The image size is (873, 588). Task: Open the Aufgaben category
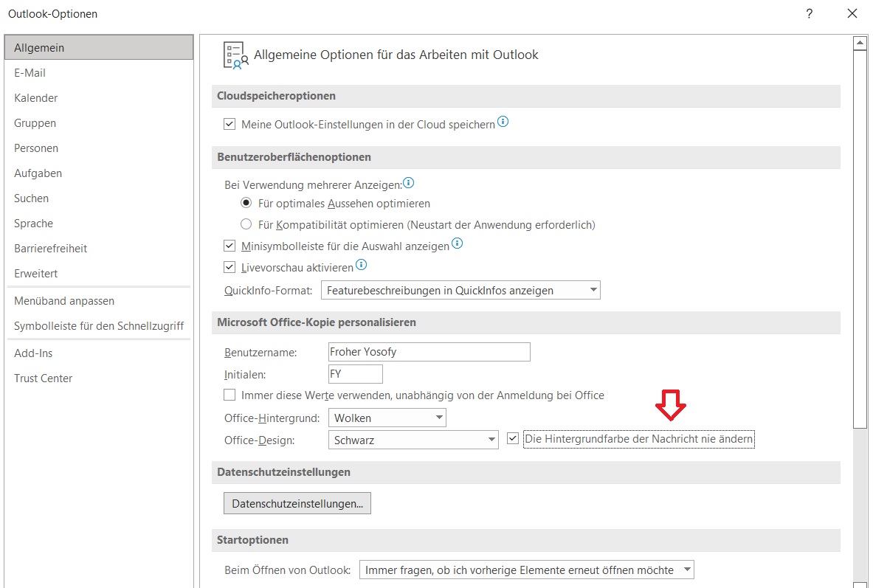(99, 173)
